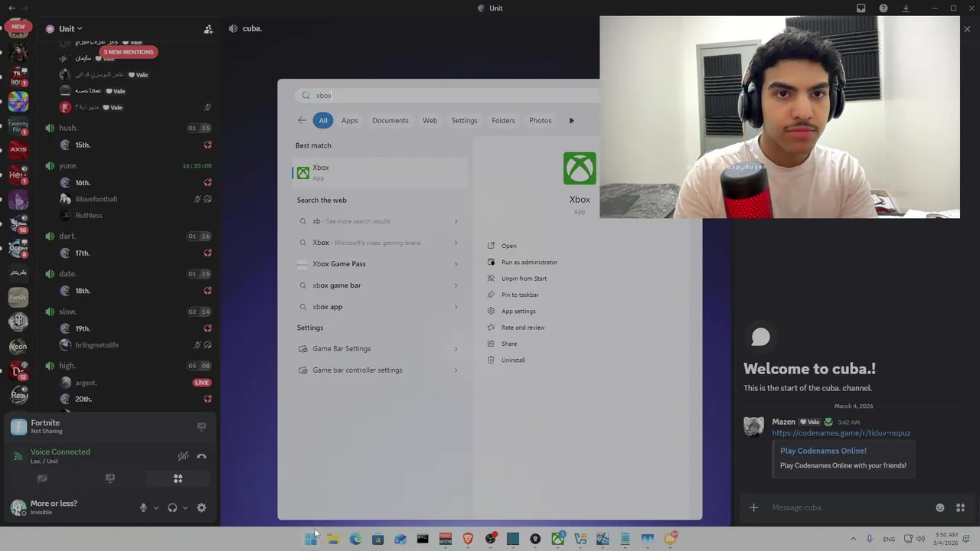Click the large Xbox logo in preview pane

580,168
